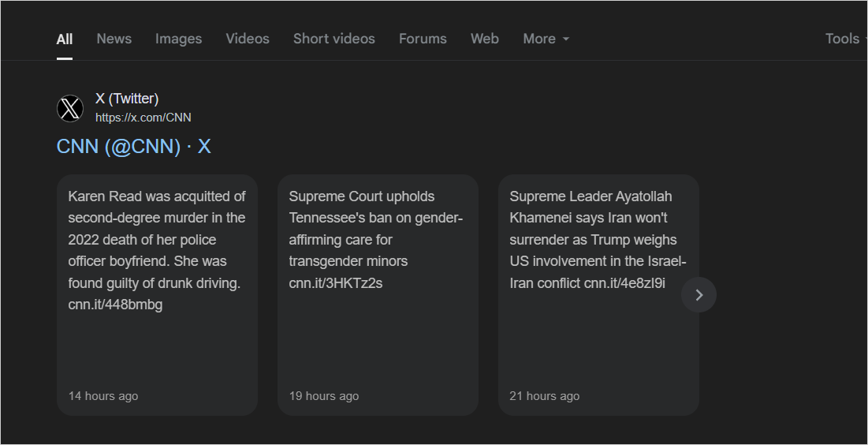Select the All results tab
Screen dimensions: 868x445
(x=64, y=39)
